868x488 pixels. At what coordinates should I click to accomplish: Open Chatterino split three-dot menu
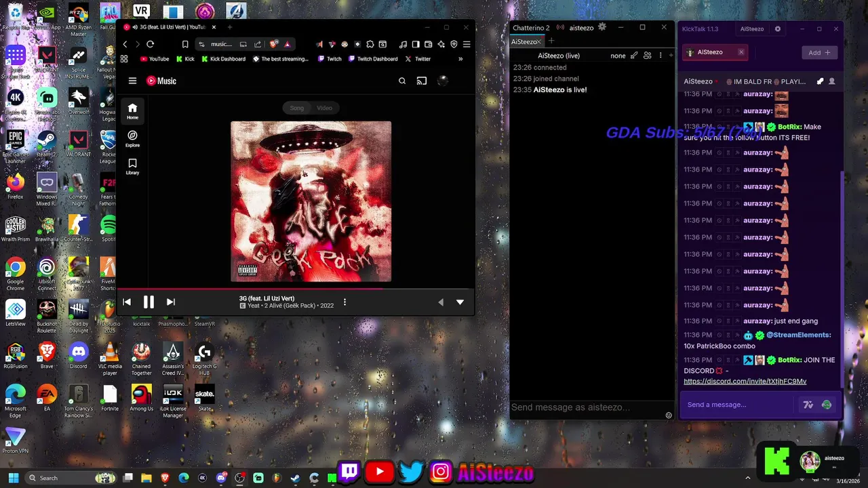660,56
